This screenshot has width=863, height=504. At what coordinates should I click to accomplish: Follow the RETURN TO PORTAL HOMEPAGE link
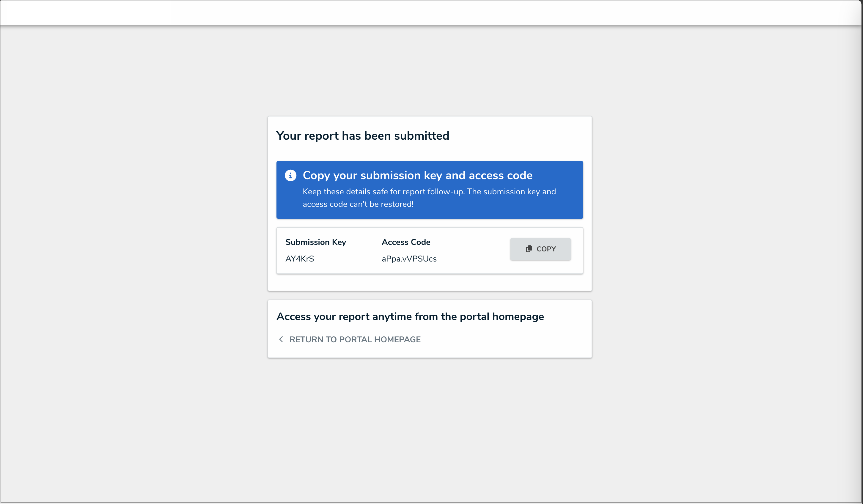[355, 339]
